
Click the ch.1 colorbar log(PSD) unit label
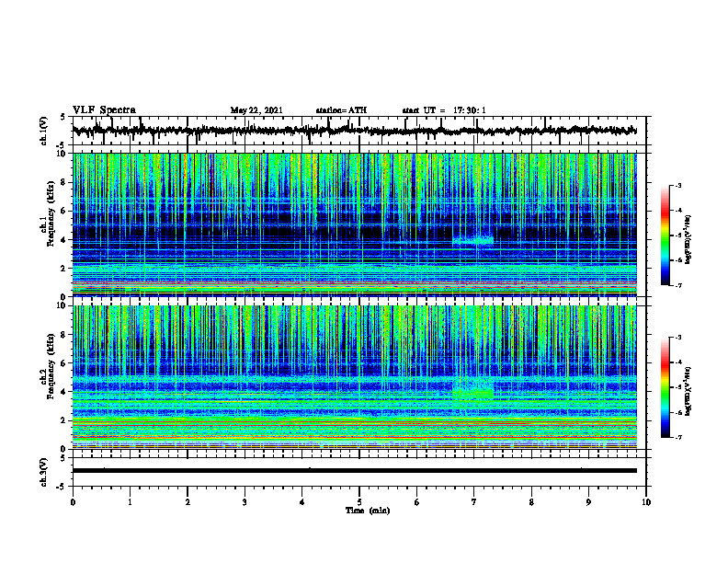click(x=688, y=239)
